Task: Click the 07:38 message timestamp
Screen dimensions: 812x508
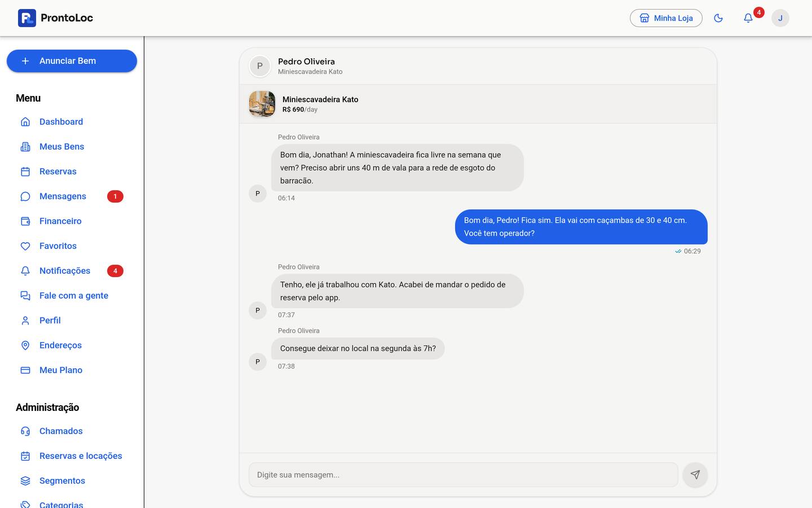Action: click(286, 366)
